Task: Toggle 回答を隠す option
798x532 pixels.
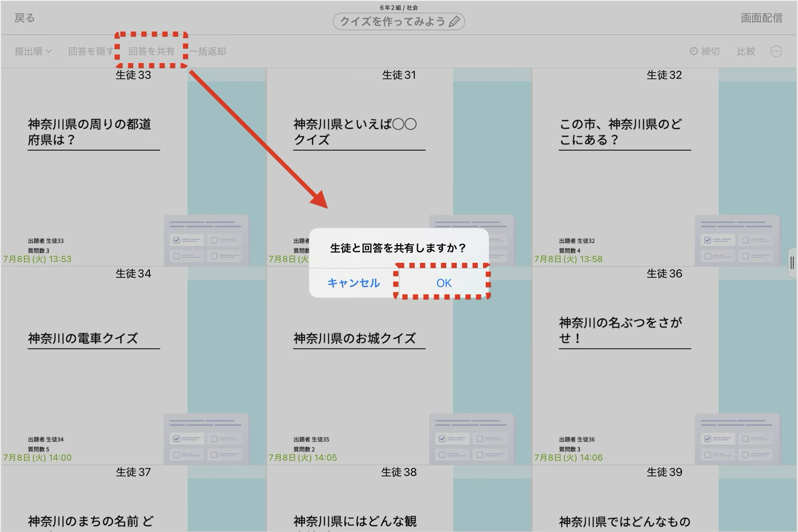Action: click(90, 51)
